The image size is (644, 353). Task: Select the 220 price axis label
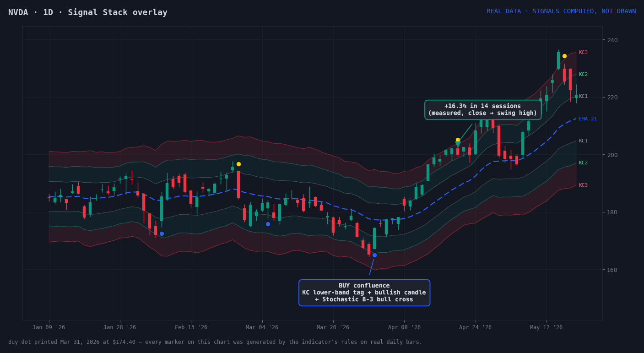(612, 98)
